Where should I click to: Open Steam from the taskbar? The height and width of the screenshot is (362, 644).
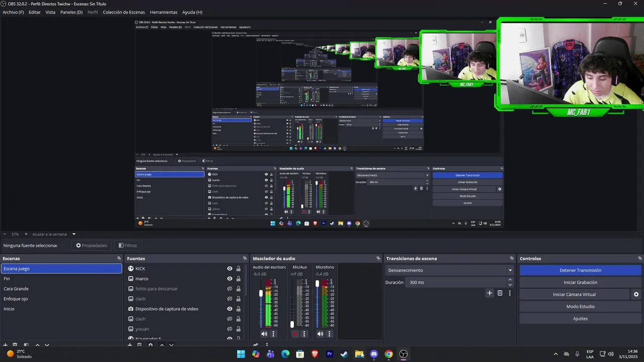click(344, 354)
